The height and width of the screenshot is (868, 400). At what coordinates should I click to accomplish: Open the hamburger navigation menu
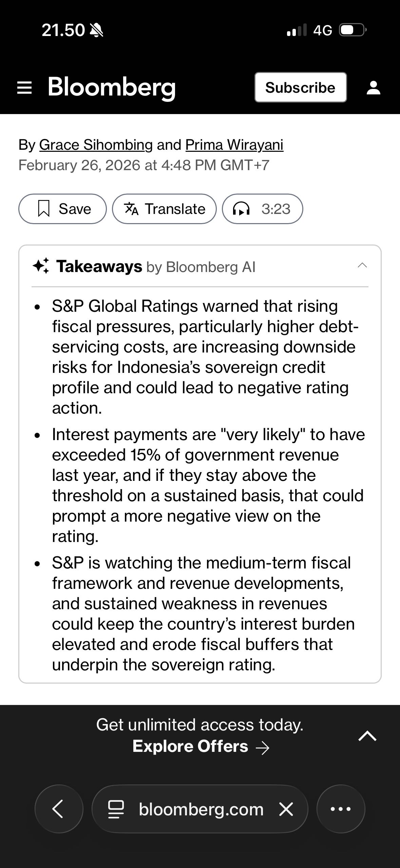(x=24, y=88)
